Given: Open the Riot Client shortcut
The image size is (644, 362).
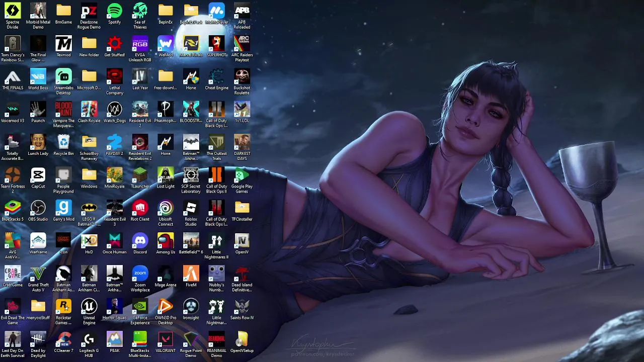Looking at the screenshot, I should click(140, 208).
